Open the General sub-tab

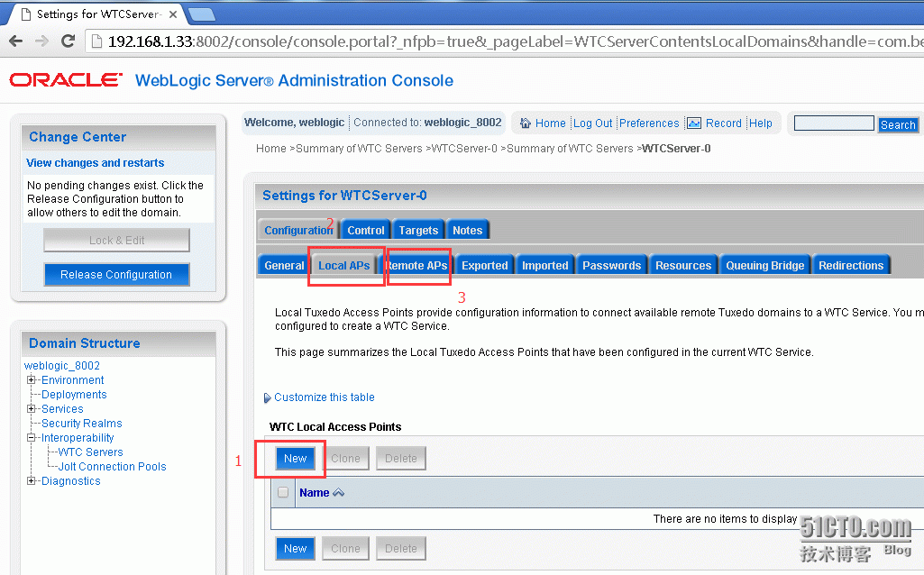[284, 266]
